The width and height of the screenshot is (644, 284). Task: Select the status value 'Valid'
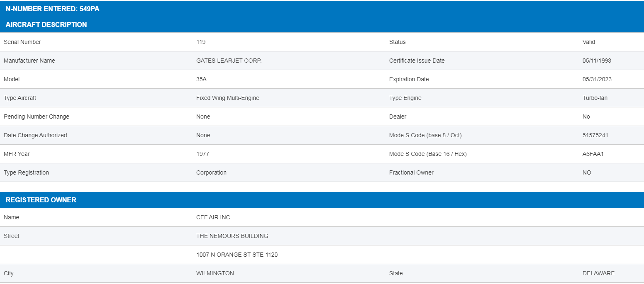click(589, 42)
